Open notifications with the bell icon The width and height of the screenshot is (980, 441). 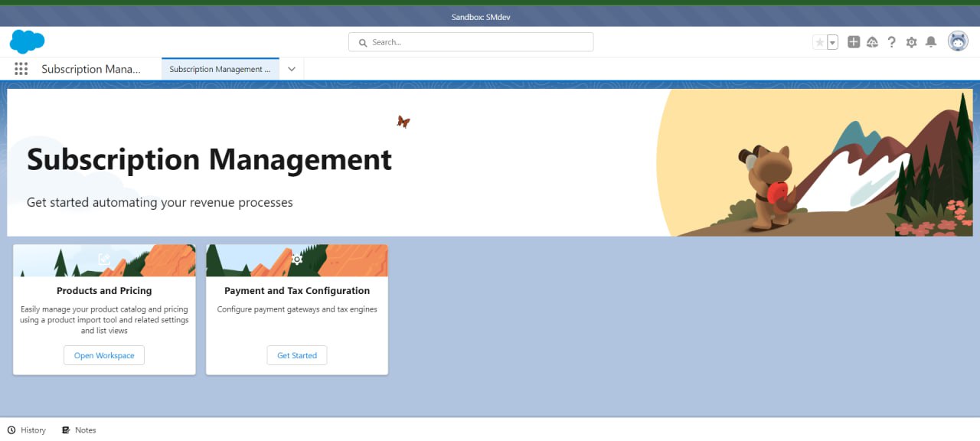tap(931, 42)
